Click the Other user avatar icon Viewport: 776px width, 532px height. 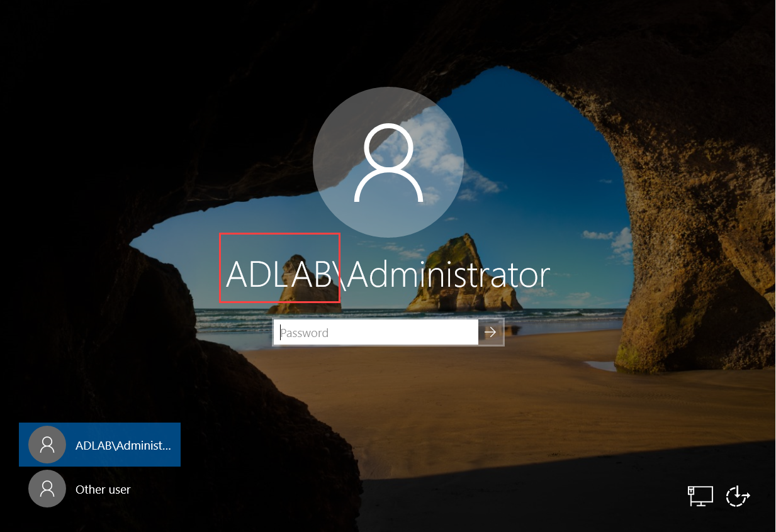coord(47,489)
